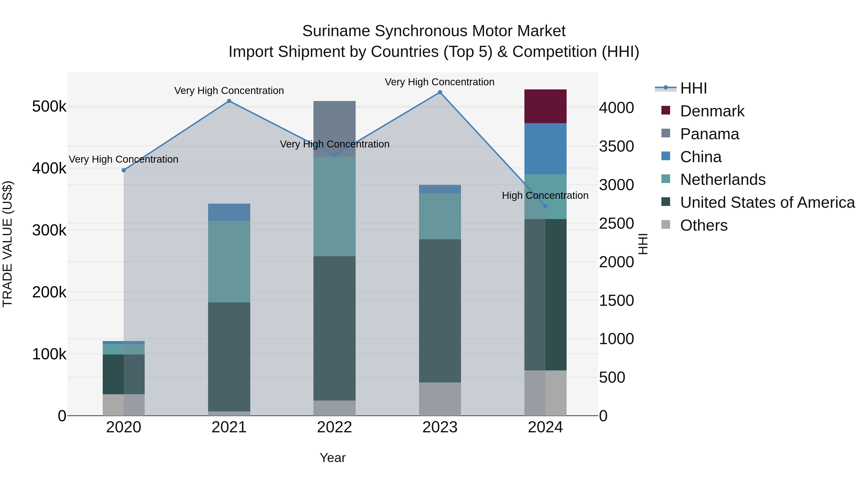Click the 400k left axis tick label
868x488 pixels.
click(x=49, y=168)
